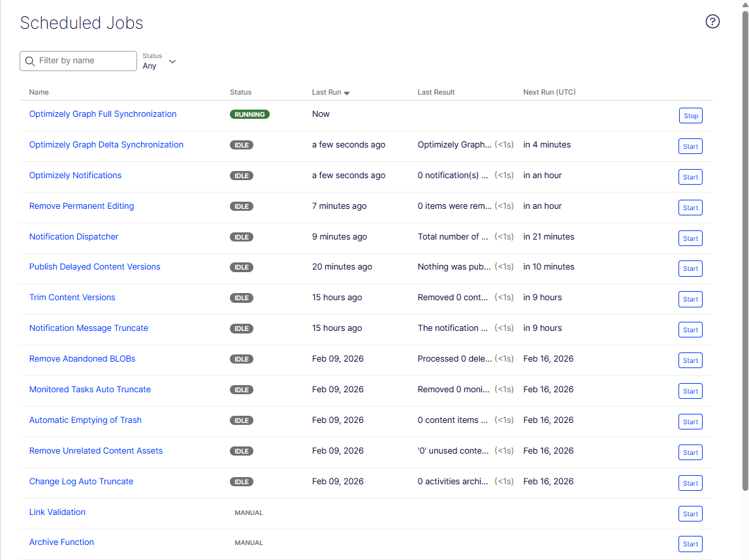Click the 'in 21 minutes' next run cell
Viewport: 749px width, 560px height.
coord(549,236)
